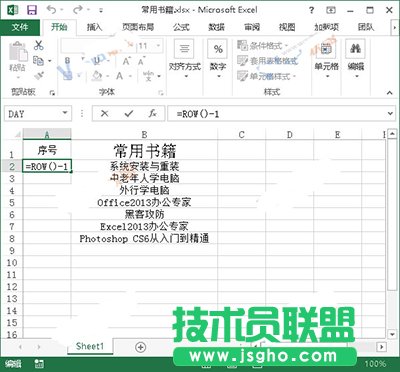Cancel the formula entry with X
This screenshot has width=400, height=372.
(x=104, y=114)
